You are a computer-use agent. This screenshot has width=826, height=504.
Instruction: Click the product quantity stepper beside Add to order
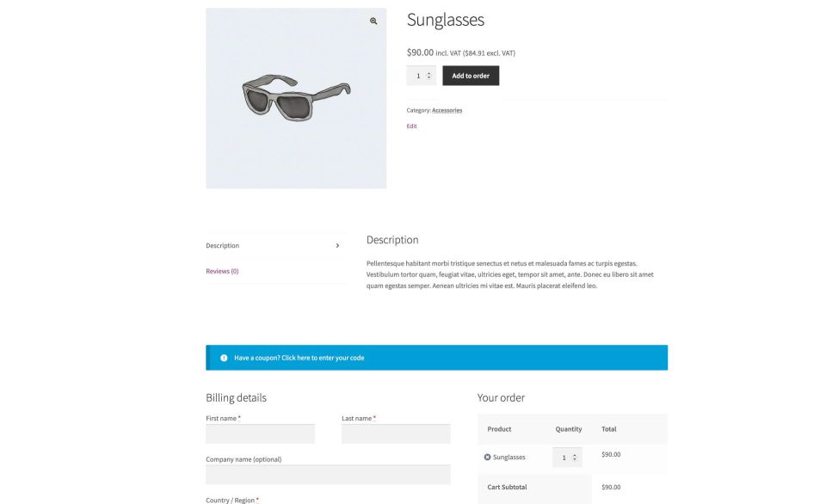click(x=421, y=76)
